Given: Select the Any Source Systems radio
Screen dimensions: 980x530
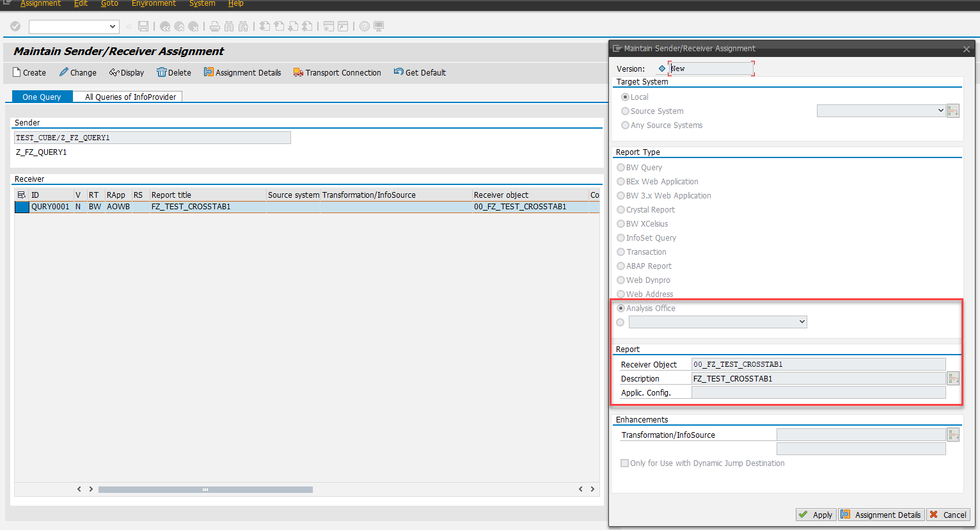Looking at the screenshot, I should coord(625,125).
